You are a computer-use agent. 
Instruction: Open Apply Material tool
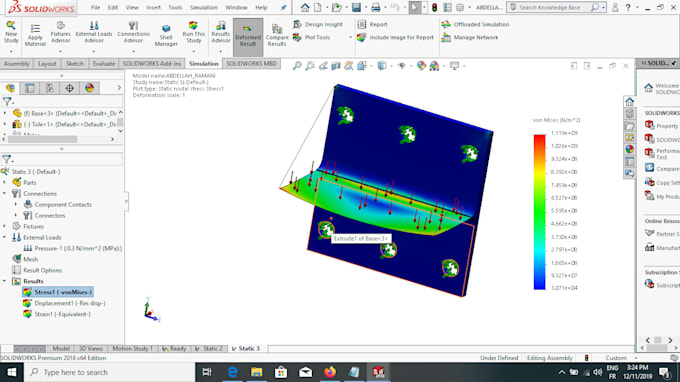click(x=35, y=35)
